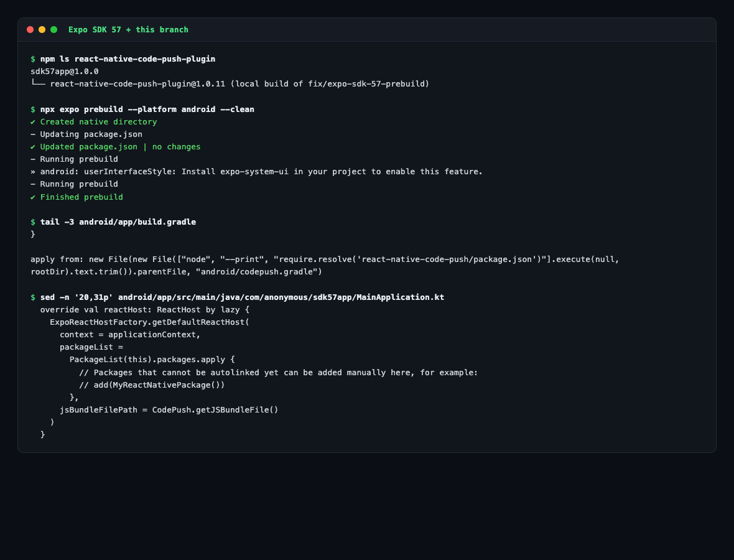Viewport: 734px width, 560px height.
Task: Click 'jsBundleFilePath = CodePush.getJSBundleFile()' line
Action: [169, 410]
